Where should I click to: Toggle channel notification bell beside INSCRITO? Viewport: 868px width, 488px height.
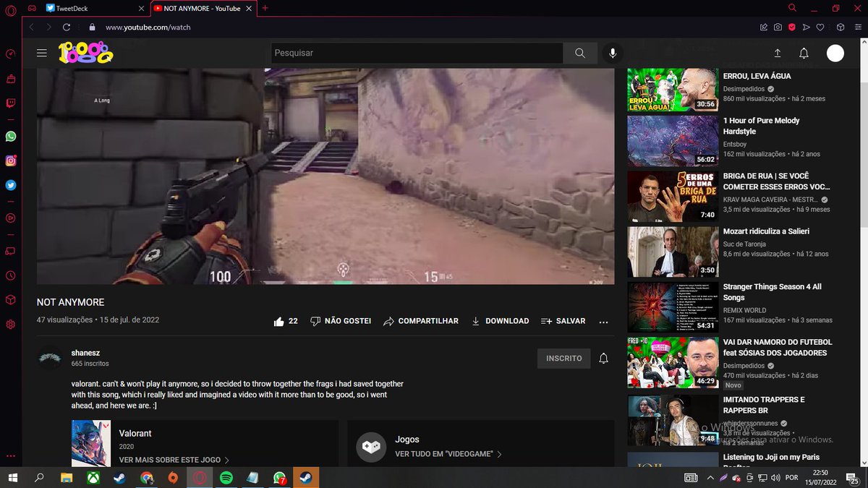pyautogui.click(x=603, y=358)
